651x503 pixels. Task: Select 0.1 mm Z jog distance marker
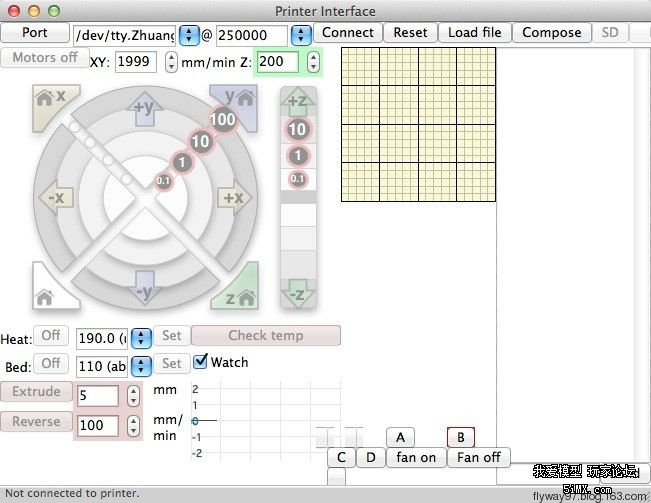[x=297, y=179]
